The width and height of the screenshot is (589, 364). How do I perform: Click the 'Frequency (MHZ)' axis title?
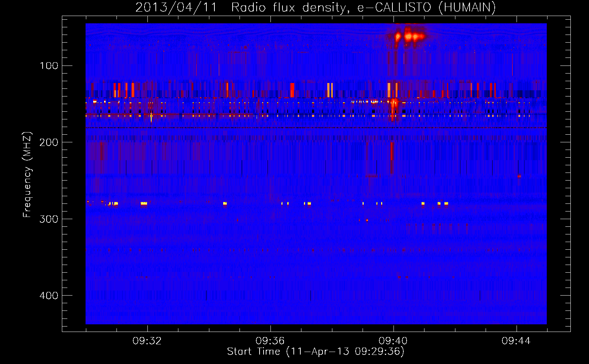[27, 174]
